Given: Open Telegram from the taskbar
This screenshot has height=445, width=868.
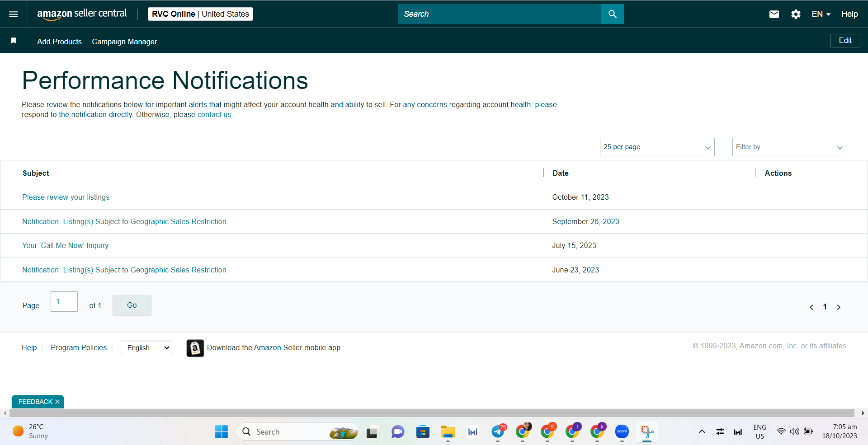Looking at the screenshot, I should pyautogui.click(x=498, y=432).
